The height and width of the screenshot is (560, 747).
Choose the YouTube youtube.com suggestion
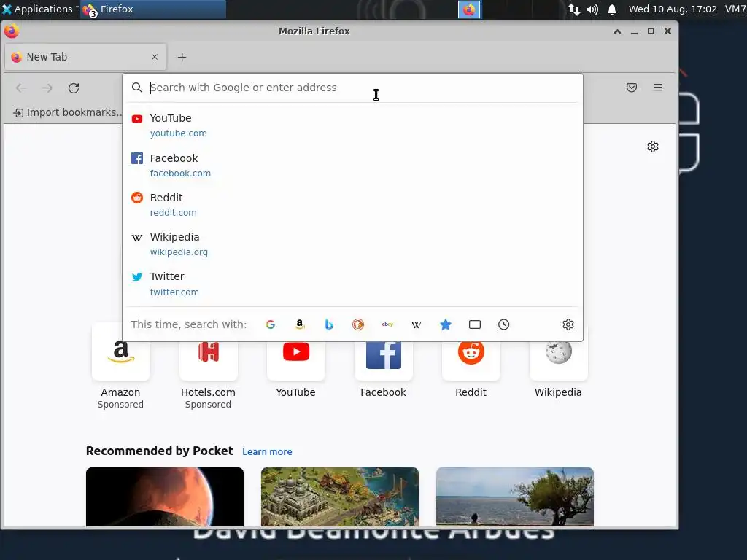click(352, 125)
